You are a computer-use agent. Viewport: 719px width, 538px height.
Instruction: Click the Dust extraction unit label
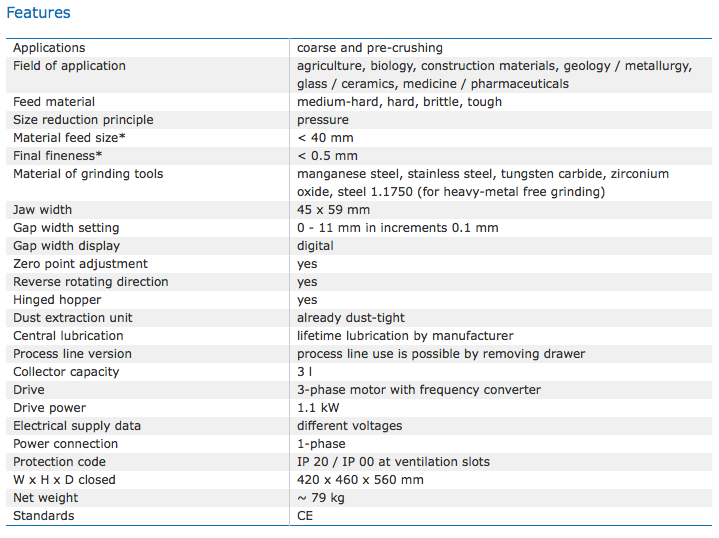[73, 318]
